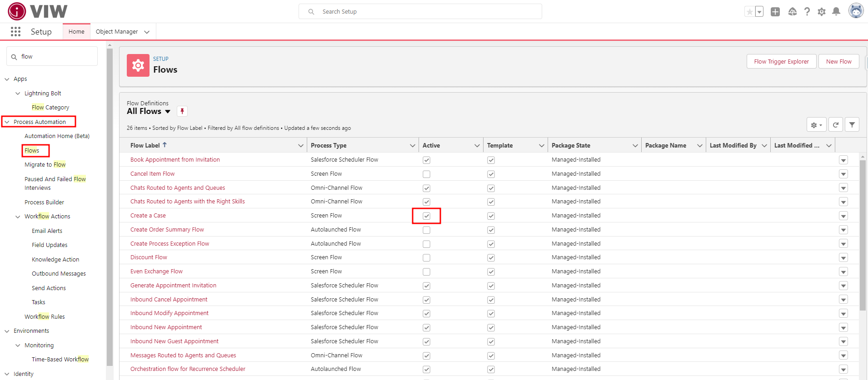The image size is (868, 380).
Task: Open Automation Home (Beta) tree item
Action: (x=57, y=136)
